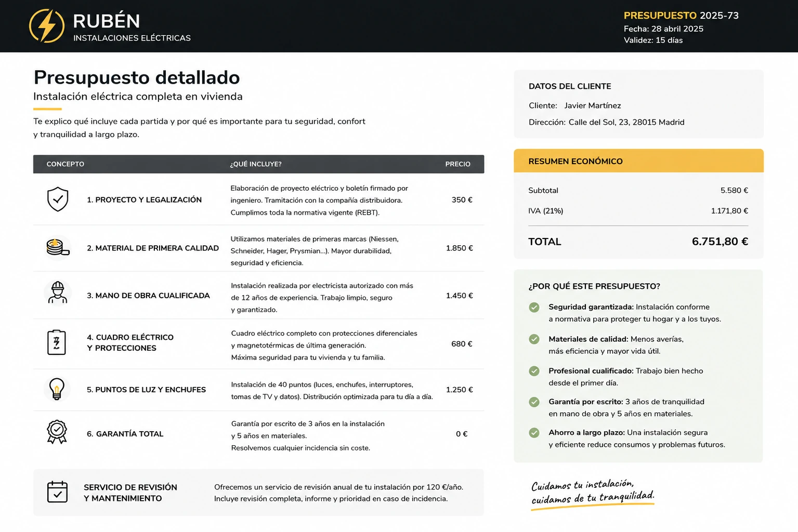The height and width of the screenshot is (532, 798).
Task: Select the 1. PROYECTO Y LEGALIZACIÓN row title
Action: [x=144, y=199]
